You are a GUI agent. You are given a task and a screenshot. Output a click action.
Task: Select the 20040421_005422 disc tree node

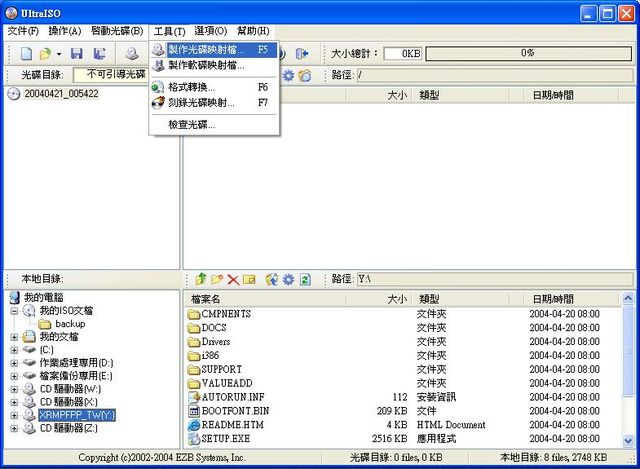[61, 94]
